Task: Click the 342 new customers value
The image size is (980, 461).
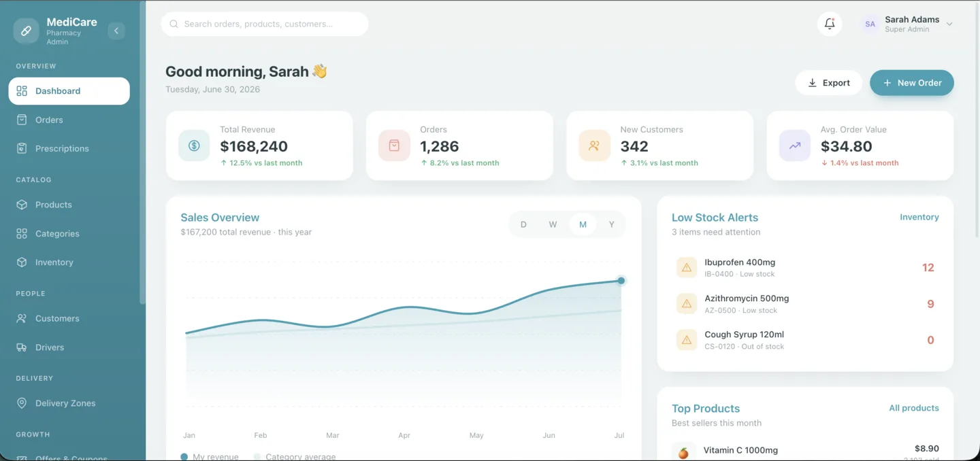Action: pyautogui.click(x=634, y=146)
